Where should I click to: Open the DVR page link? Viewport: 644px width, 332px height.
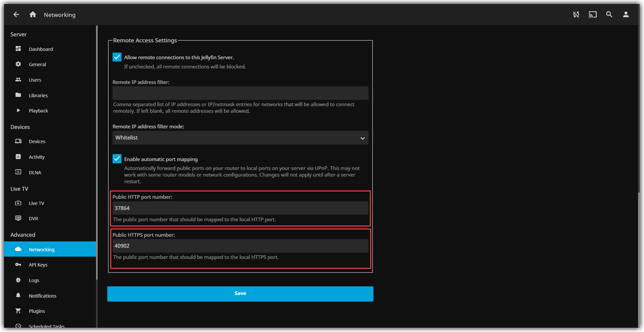[x=50, y=218]
